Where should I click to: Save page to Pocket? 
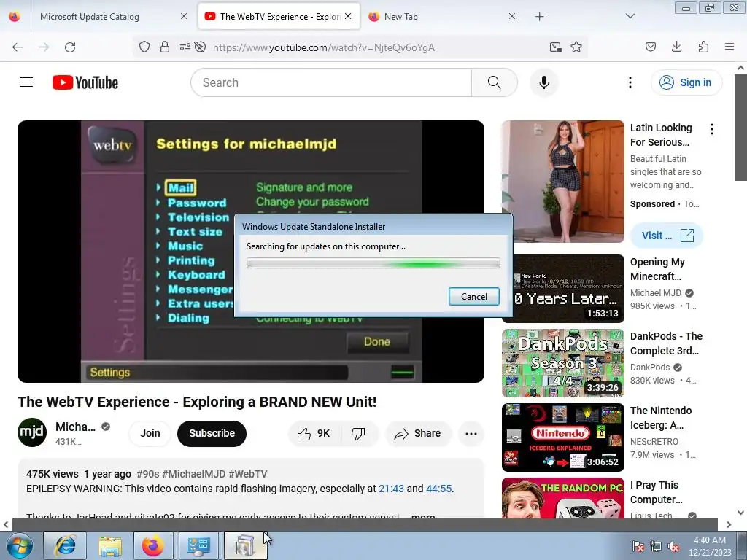(x=650, y=47)
